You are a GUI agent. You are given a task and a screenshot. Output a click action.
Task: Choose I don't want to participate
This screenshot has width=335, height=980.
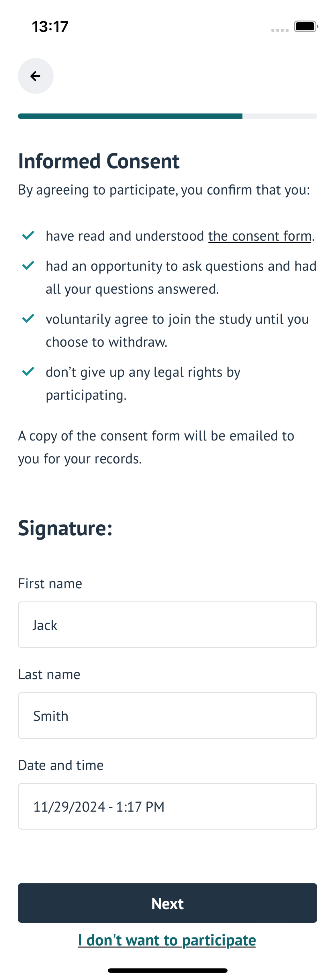click(167, 940)
